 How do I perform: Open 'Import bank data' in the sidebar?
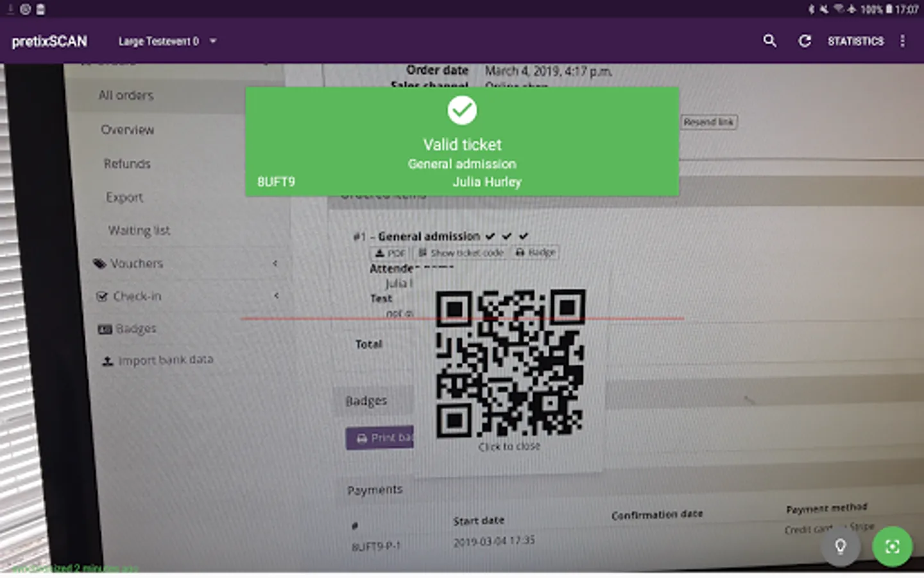pyautogui.click(x=158, y=360)
